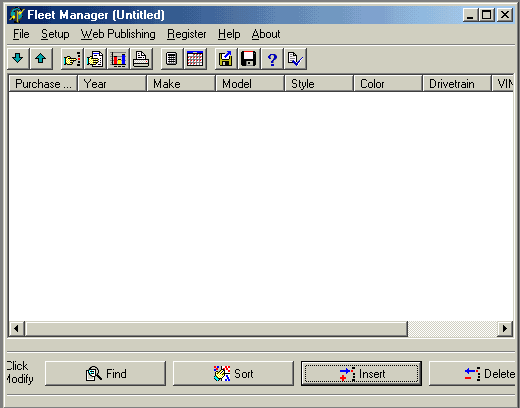The width and height of the screenshot is (520, 408).
Task: Open the Setup menu
Action: pos(55,34)
